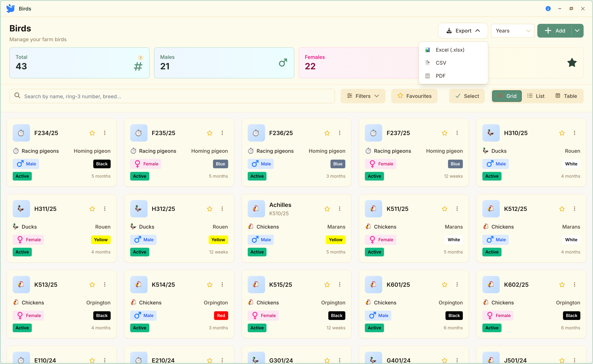Image resolution: width=593 pixels, height=364 pixels.
Task: Switch to Table view
Action: tap(566, 96)
